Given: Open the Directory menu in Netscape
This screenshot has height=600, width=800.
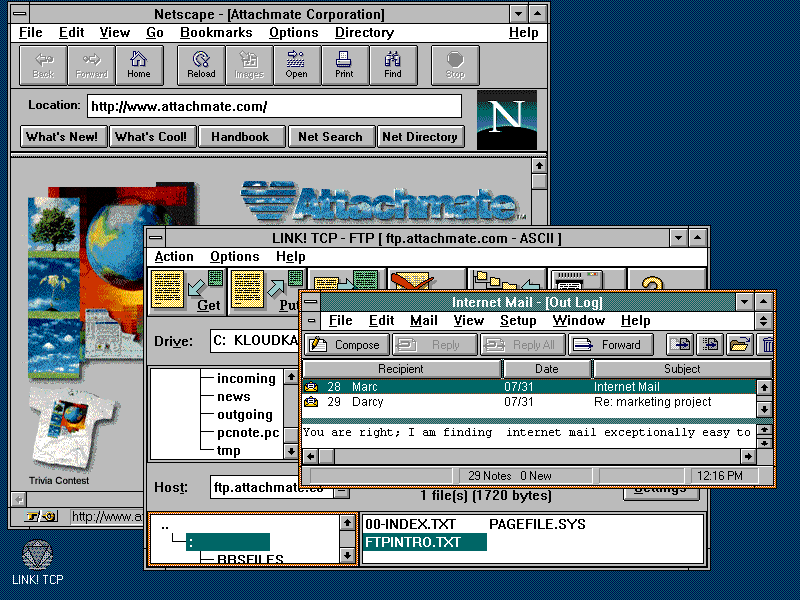Looking at the screenshot, I should coord(364,33).
